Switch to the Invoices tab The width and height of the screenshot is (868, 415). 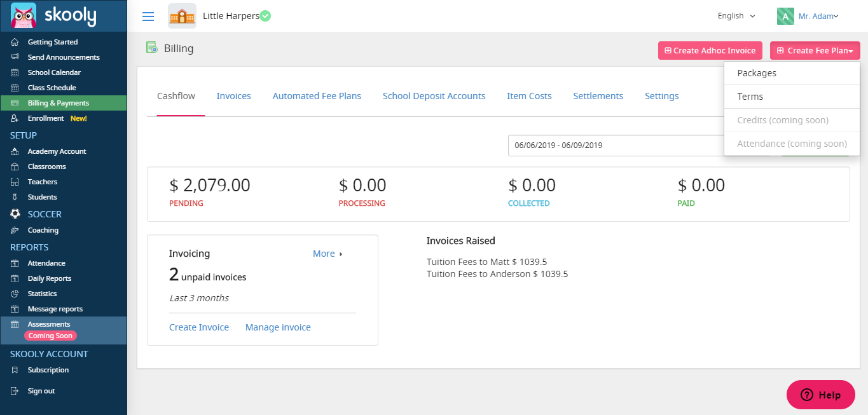[233, 96]
